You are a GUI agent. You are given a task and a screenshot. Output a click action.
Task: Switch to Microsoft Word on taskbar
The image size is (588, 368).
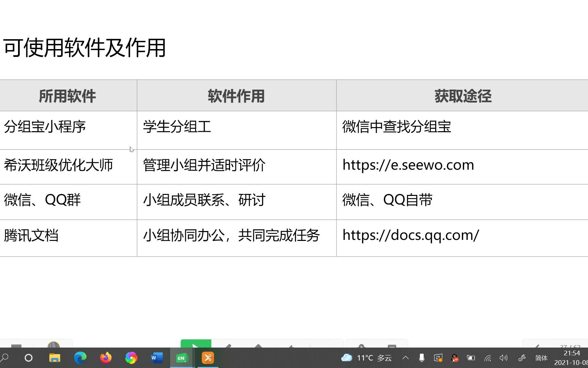tap(157, 358)
